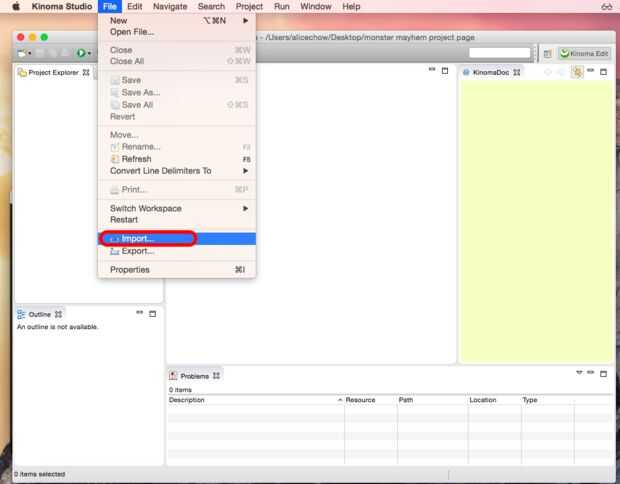
Task: Click the "0 items selected" status text
Action: coord(40,474)
